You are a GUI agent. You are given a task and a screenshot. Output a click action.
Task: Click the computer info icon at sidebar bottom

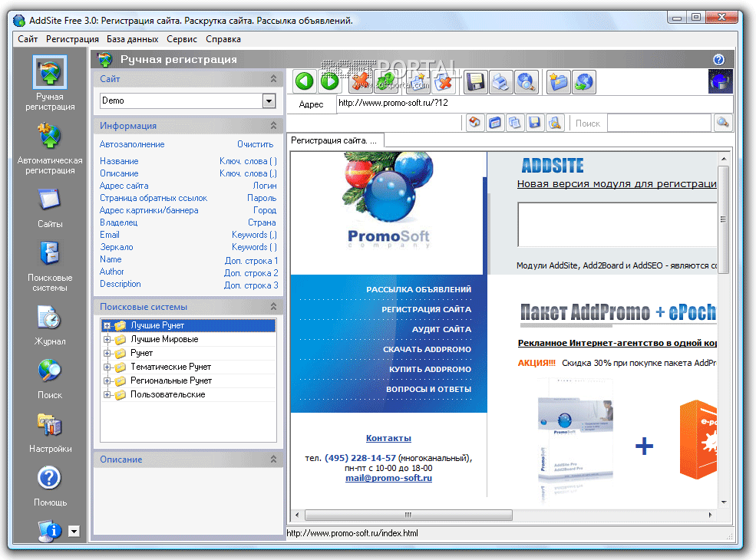click(x=49, y=530)
